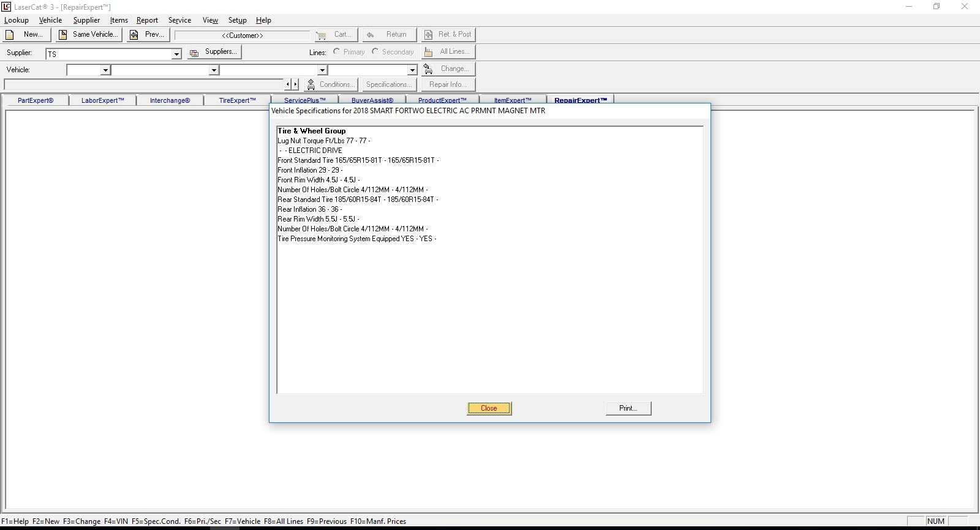Screen dimensions: 980x530
Task: Click Print in the specifications dialog
Action: pos(628,408)
